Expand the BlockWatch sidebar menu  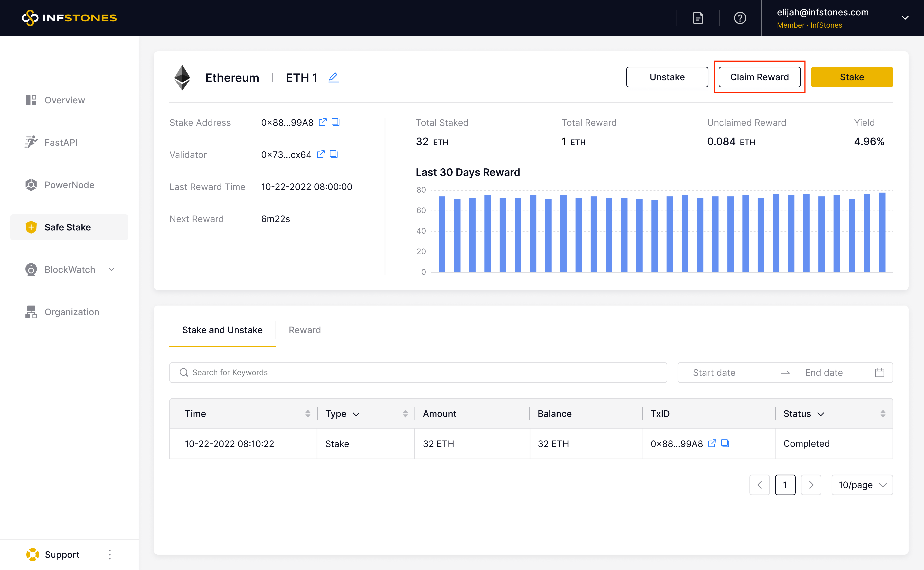pos(112,270)
